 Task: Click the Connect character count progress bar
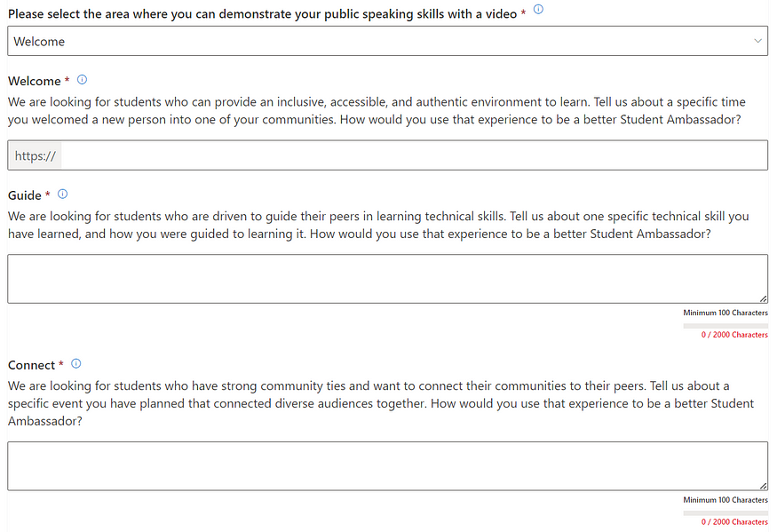[x=725, y=513]
